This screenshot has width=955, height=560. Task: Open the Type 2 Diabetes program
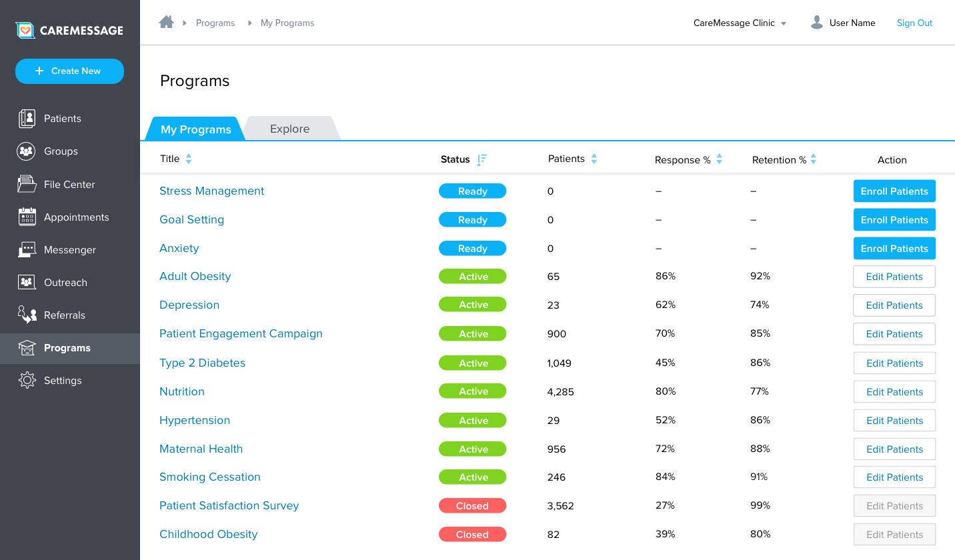click(x=202, y=363)
